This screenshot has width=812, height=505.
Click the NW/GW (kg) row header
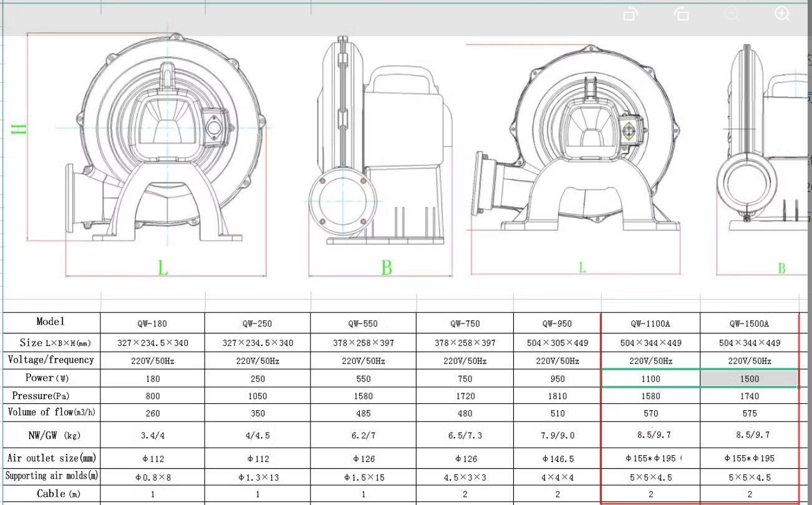tap(51, 435)
